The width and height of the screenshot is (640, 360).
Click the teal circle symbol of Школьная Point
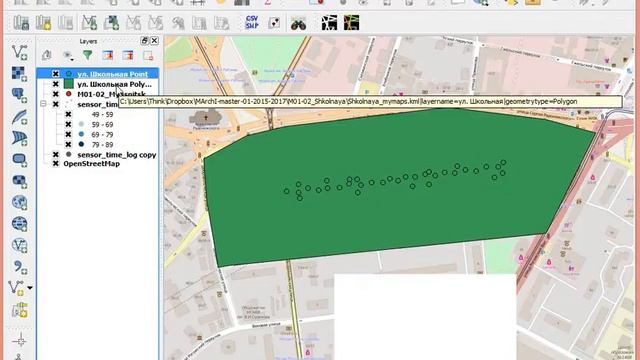click(69, 74)
